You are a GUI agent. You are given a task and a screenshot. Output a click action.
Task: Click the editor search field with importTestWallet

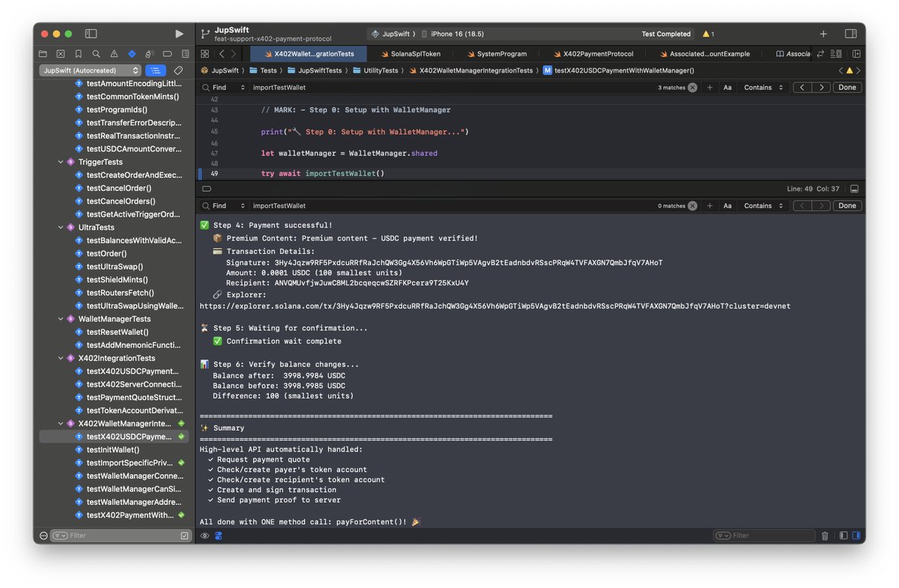pos(449,87)
